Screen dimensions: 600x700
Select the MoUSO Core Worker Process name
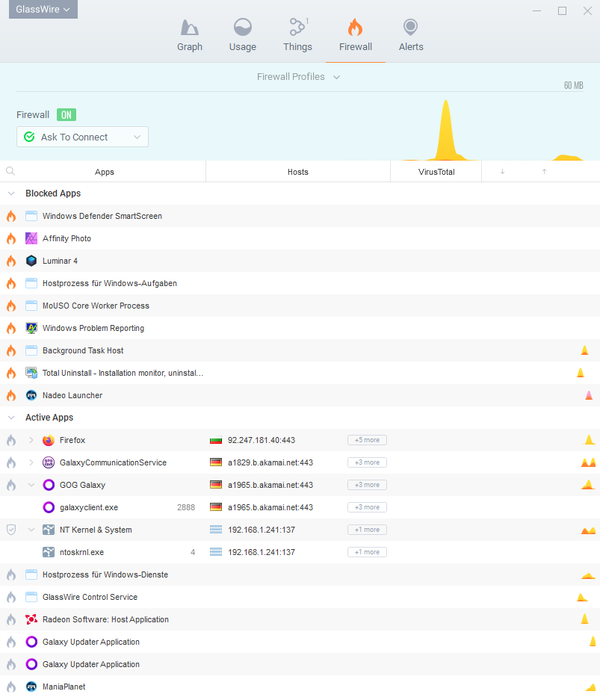[x=96, y=306]
